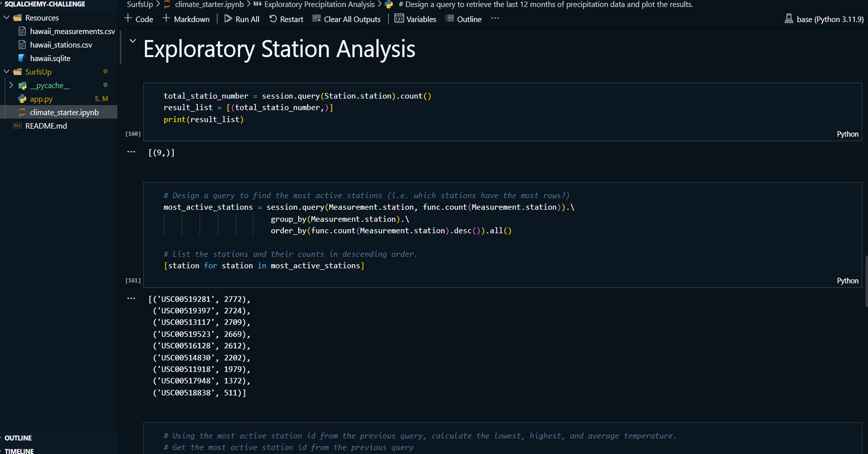Add a new Code cell

139,19
